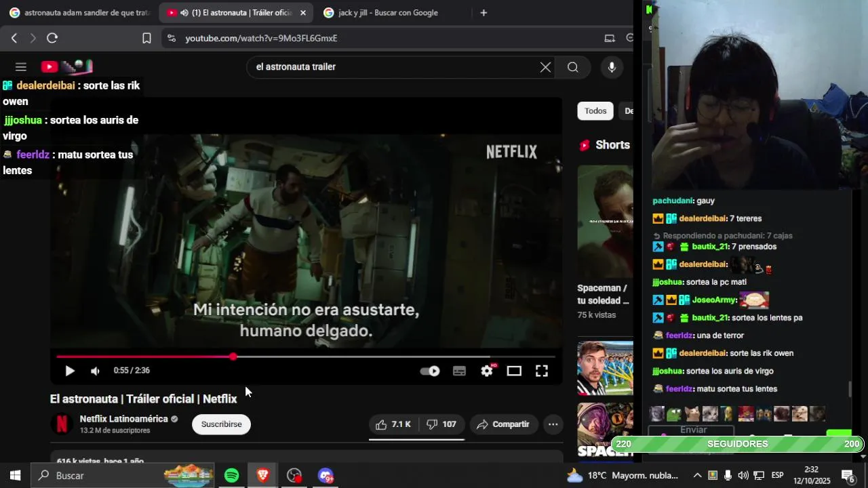Viewport: 868px width, 488px height.
Task: Click the red progress bar scrubber
Action: tap(233, 357)
